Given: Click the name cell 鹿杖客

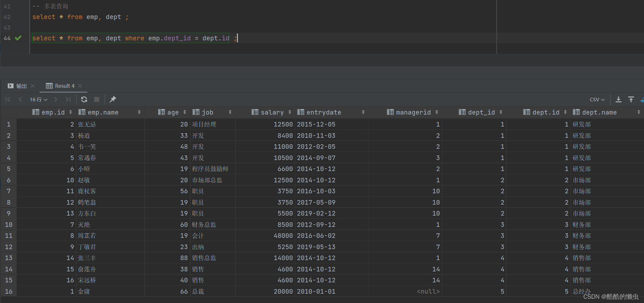Looking at the screenshot, I should click(x=110, y=191).
